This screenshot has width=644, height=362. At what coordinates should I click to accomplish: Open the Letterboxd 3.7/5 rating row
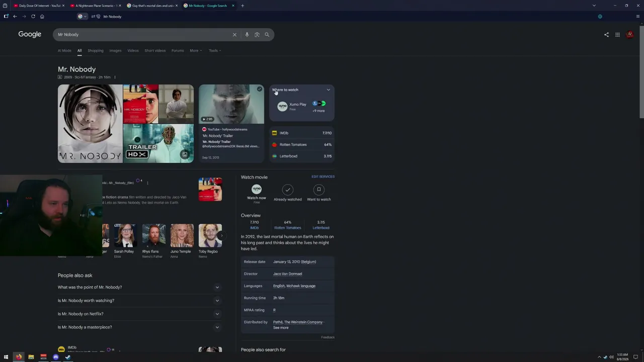tap(302, 156)
